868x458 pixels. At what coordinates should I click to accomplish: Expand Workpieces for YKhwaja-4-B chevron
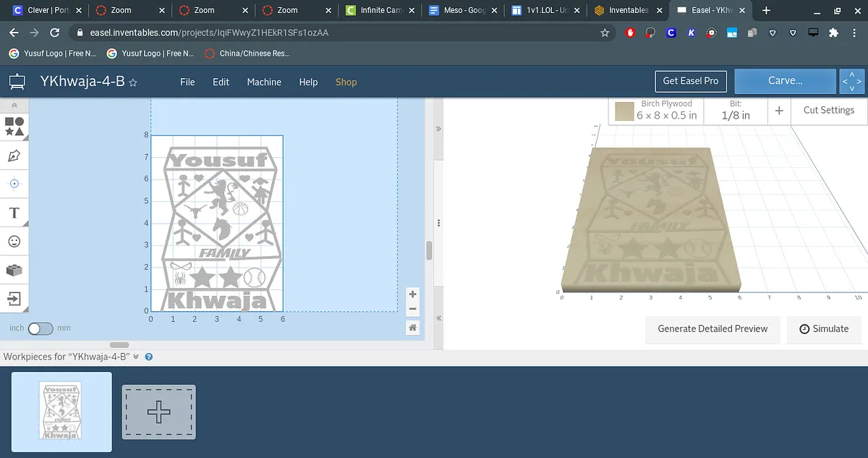click(136, 357)
